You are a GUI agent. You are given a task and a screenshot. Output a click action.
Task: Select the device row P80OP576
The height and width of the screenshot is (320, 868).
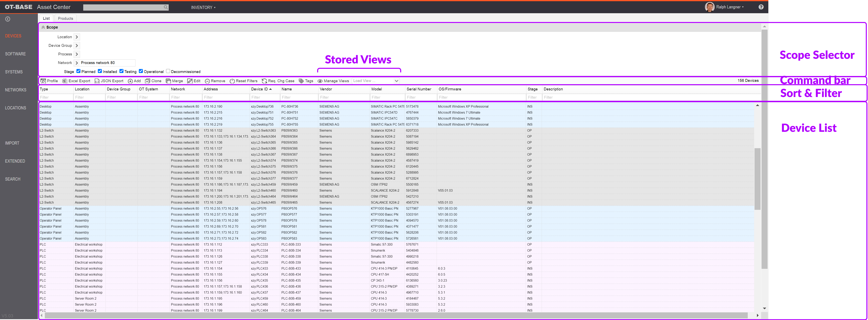click(396, 209)
